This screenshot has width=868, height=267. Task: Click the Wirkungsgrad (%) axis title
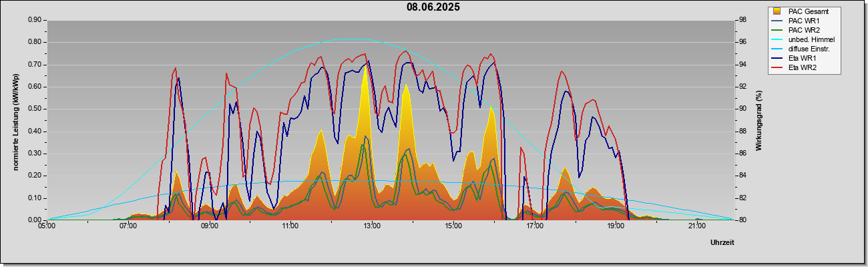(759, 121)
